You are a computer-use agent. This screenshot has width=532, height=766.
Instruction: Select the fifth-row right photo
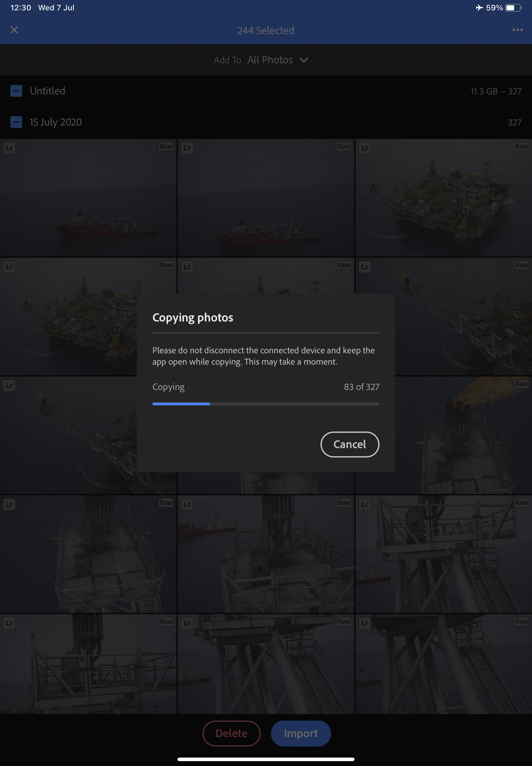click(444, 664)
